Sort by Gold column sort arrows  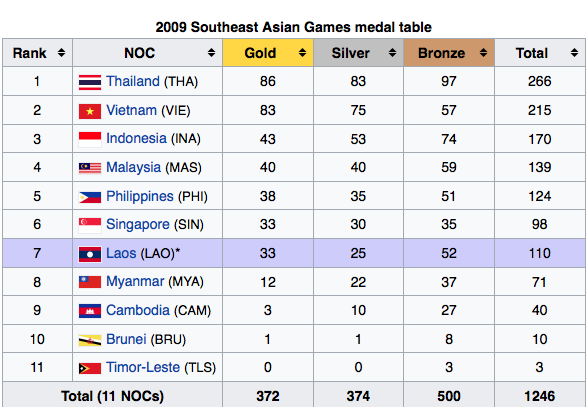(302, 53)
